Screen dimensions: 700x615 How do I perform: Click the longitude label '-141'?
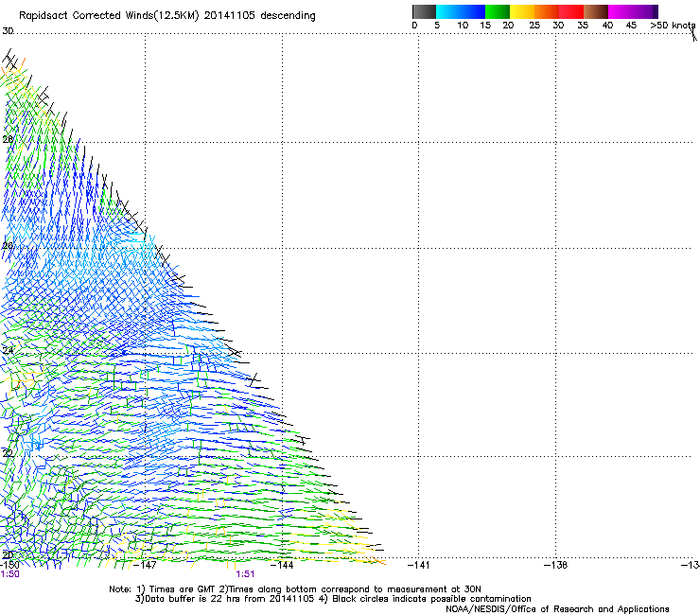click(x=418, y=565)
